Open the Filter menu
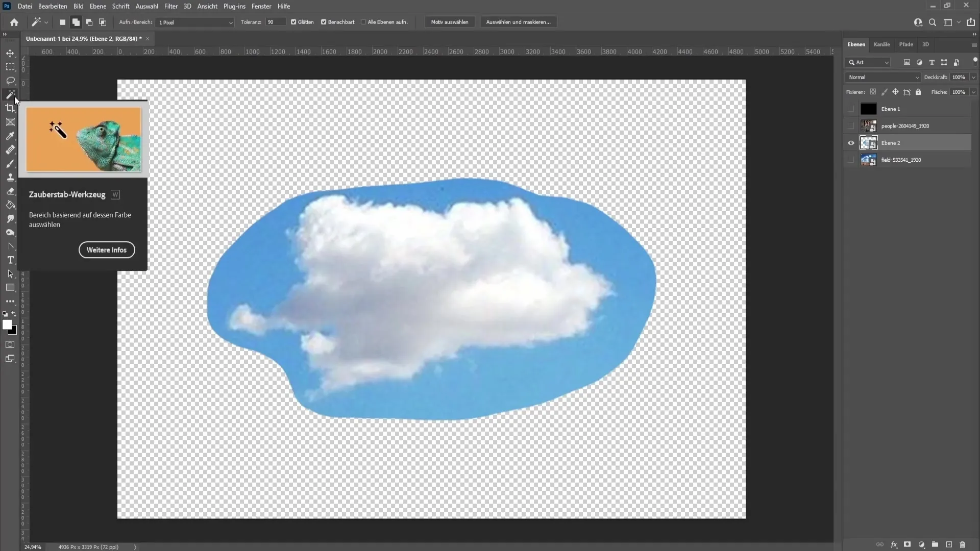The image size is (980, 551). (x=169, y=6)
